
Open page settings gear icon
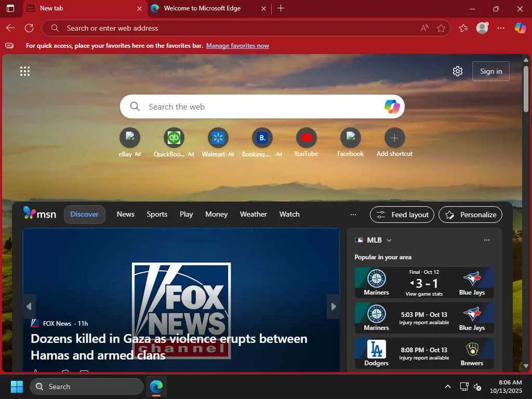tap(458, 71)
